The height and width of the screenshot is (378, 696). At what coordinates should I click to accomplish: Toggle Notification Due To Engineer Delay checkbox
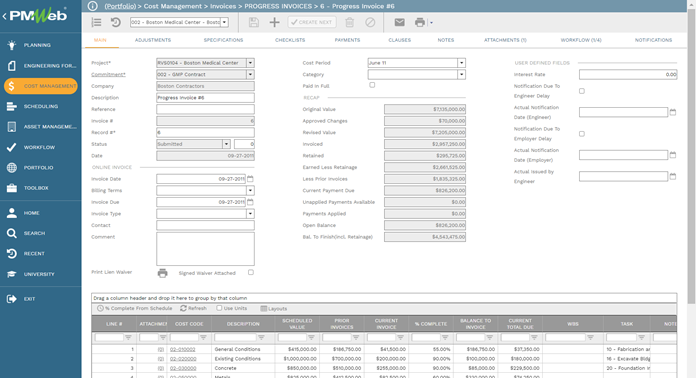coord(581,91)
